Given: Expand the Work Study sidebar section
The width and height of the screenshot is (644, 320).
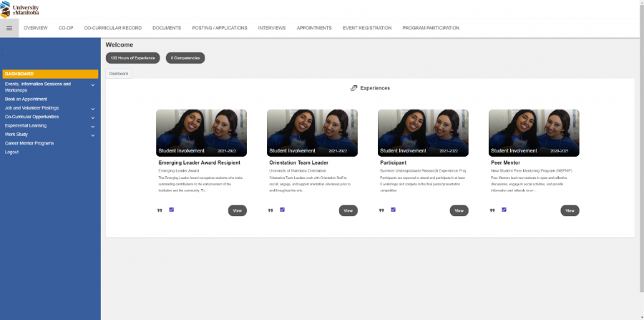Looking at the screenshot, I should pyautogui.click(x=93, y=135).
